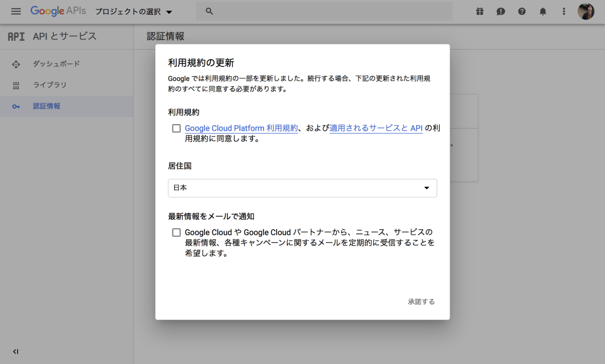Click the library icon in sidebar

coord(16,85)
